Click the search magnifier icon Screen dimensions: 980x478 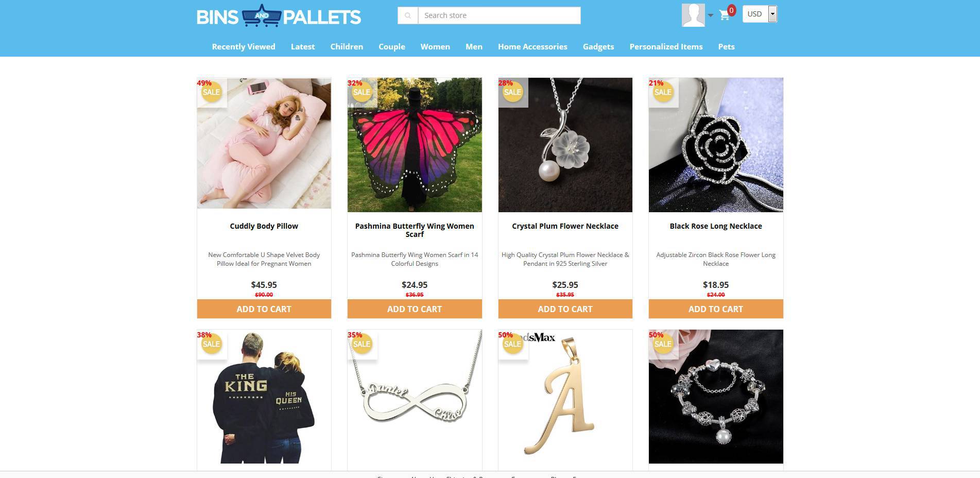(x=408, y=15)
